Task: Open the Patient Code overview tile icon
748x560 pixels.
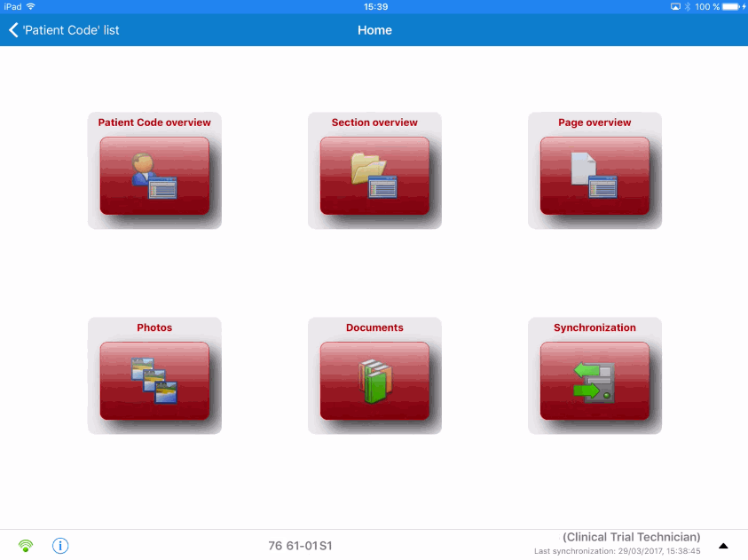Action: pos(154,176)
